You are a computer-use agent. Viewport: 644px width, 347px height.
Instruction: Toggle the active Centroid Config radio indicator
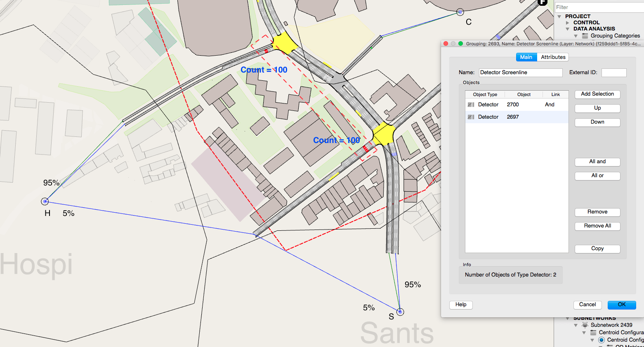(602, 340)
